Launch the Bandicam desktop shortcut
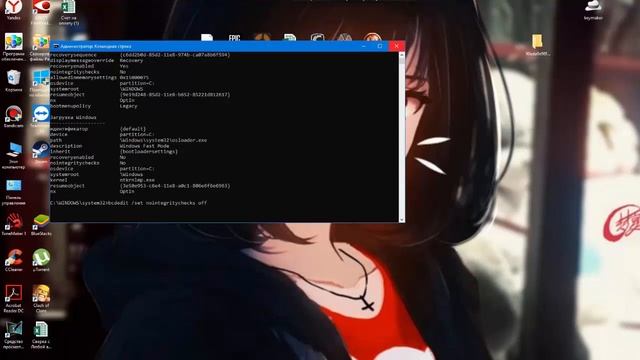Image resolution: width=640 pixels, height=360 pixels. pyautogui.click(x=13, y=116)
